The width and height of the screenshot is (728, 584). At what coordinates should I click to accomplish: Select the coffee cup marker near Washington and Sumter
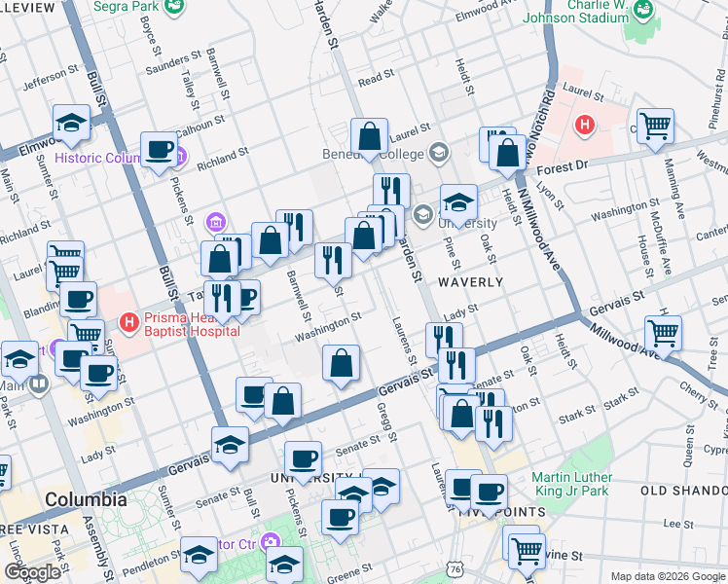pos(98,374)
